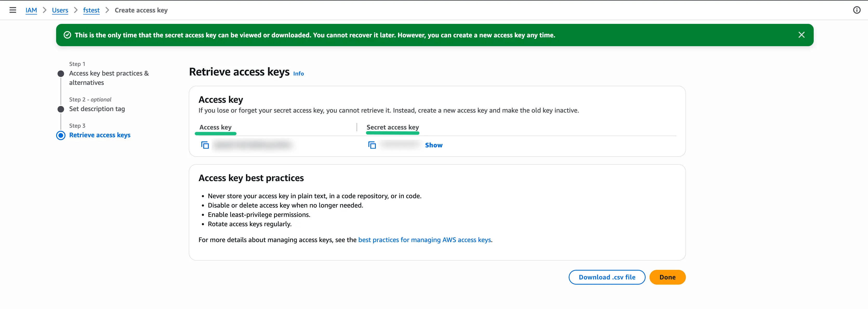Copy the access key to clipboard
This screenshot has width=868, height=309.
pyautogui.click(x=205, y=145)
